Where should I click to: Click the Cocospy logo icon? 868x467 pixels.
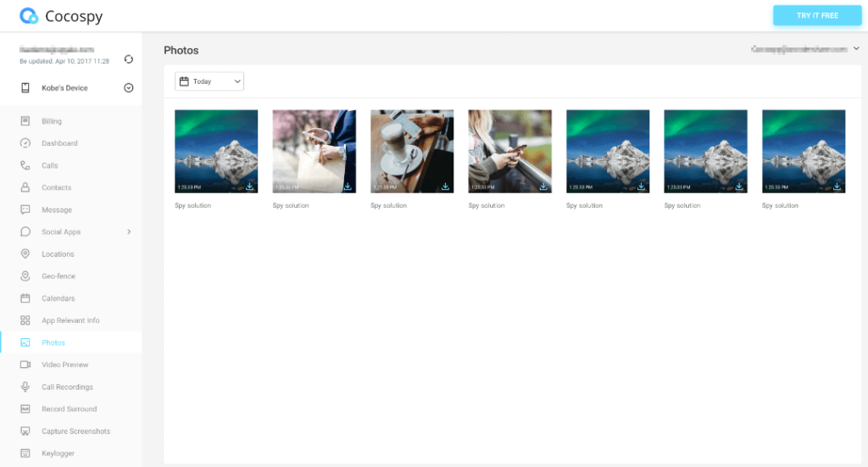29,16
